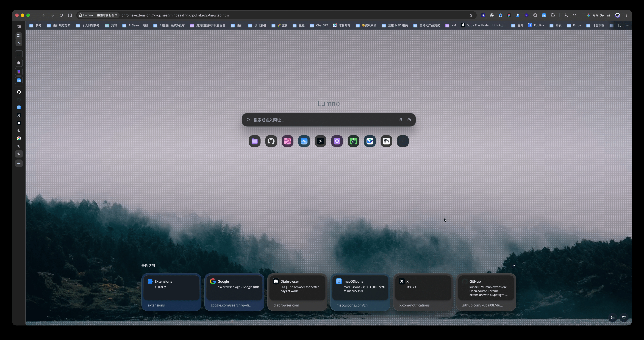
Task: Open the github.com/kubai087 recent card link
Action: point(482,305)
